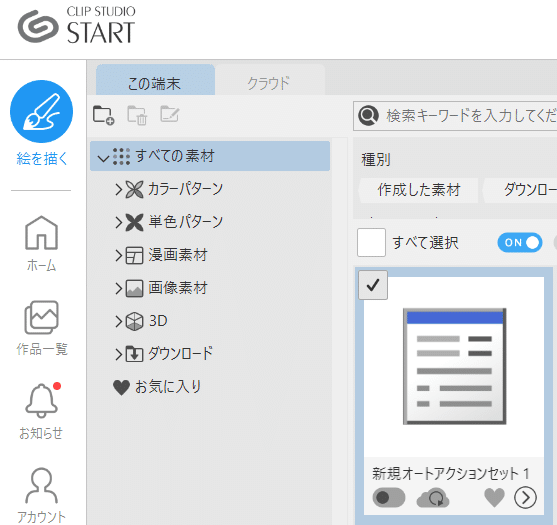Click the ダウンロード folder icon
This screenshot has height=525, width=557.
[x=135, y=354]
